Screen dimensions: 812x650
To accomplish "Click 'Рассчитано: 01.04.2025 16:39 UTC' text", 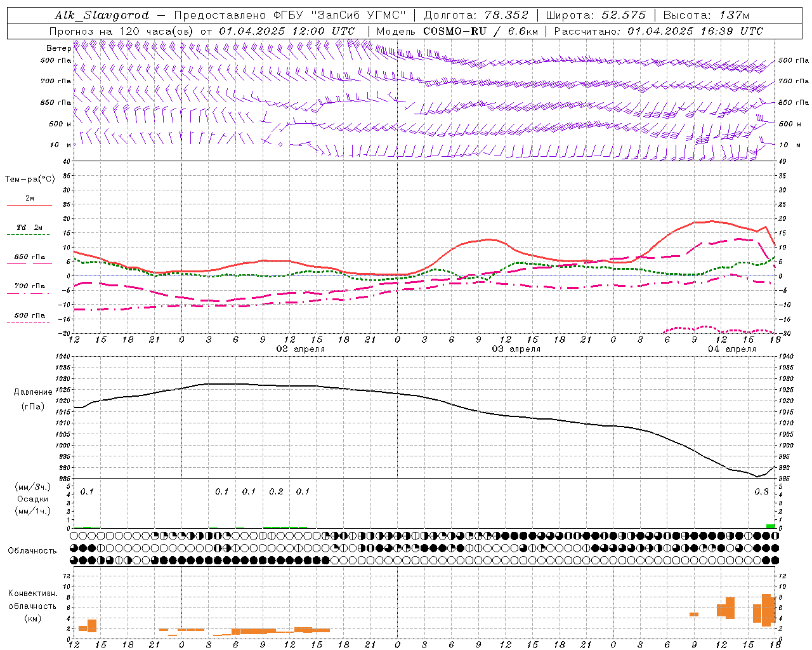I will click(658, 31).
